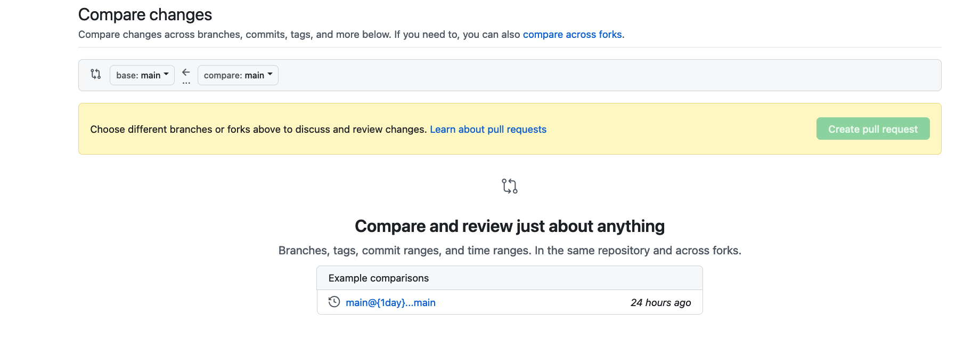Click the caret arrow on the base selector
The width and height of the screenshot is (980, 337).
point(166,74)
